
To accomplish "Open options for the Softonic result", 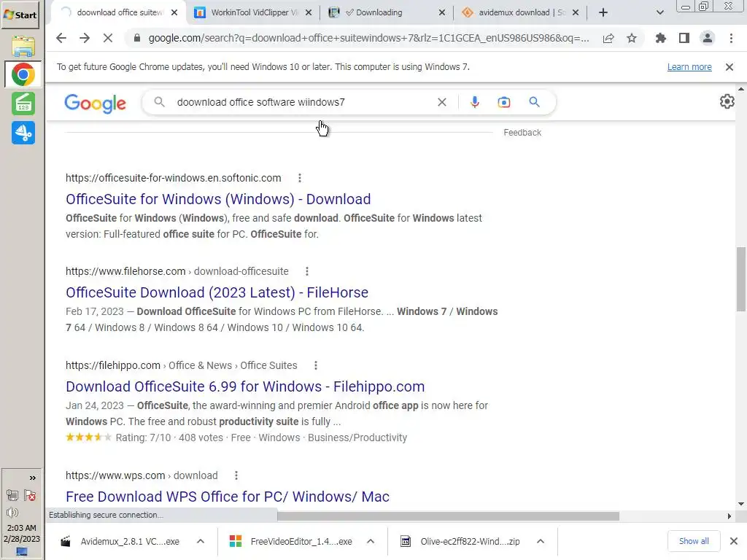I will 300,178.
